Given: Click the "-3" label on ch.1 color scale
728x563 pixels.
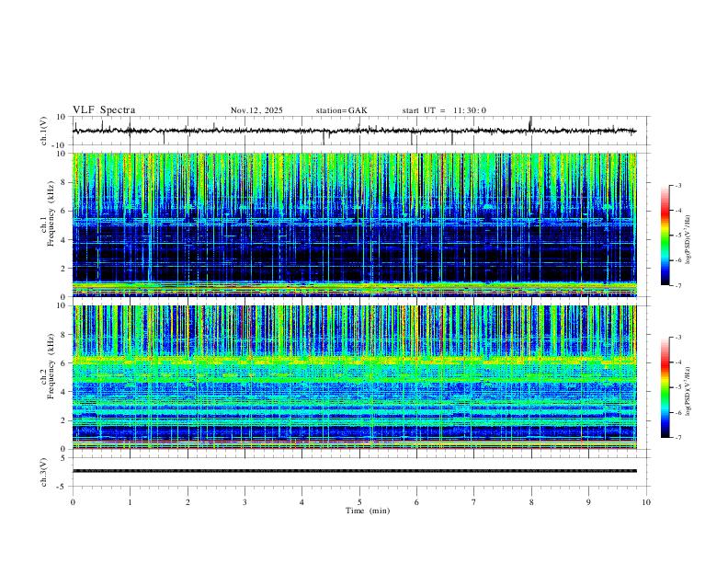Looking at the screenshot, I should (x=677, y=185).
